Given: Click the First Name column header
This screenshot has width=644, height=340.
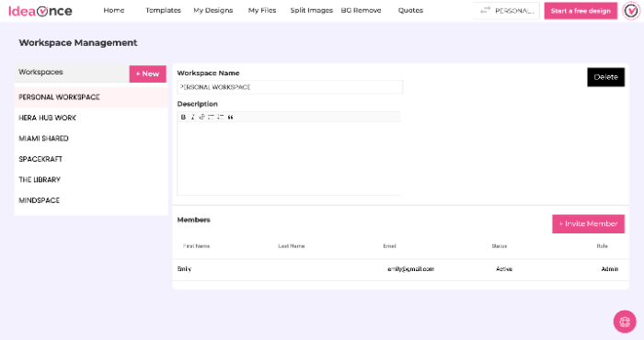Looking at the screenshot, I should pyautogui.click(x=196, y=246).
